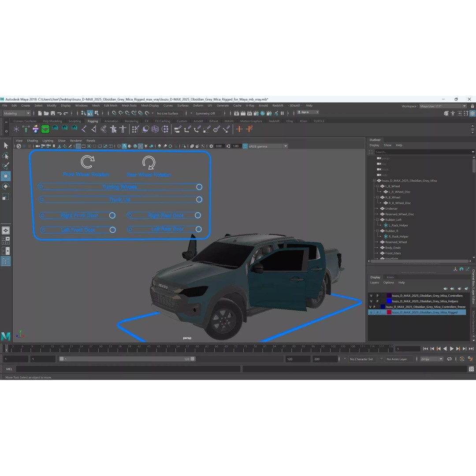Toggle the playback loop button
476x476 pixels.
pos(449,359)
